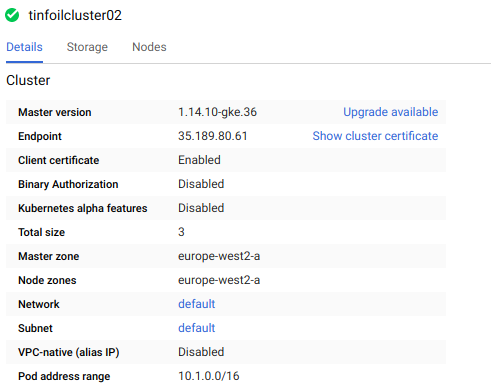The width and height of the screenshot is (491, 387).
Task: Click the Cluster section heading
Action: (x=28, y=80)
